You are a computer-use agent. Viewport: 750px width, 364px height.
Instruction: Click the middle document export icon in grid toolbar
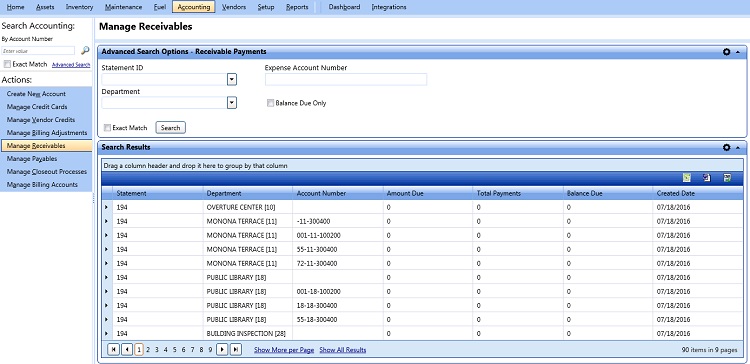[707, 178]
